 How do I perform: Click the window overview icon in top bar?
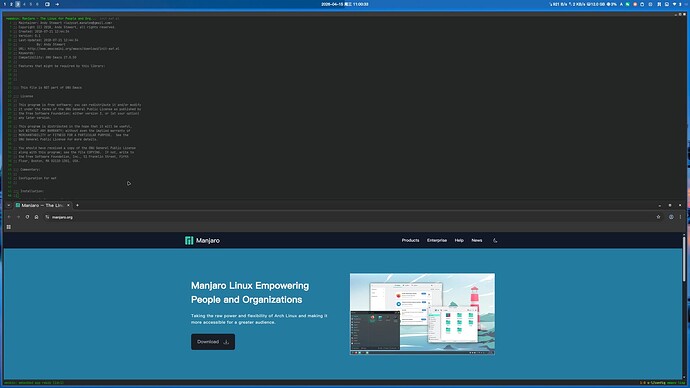coord(47,4)
